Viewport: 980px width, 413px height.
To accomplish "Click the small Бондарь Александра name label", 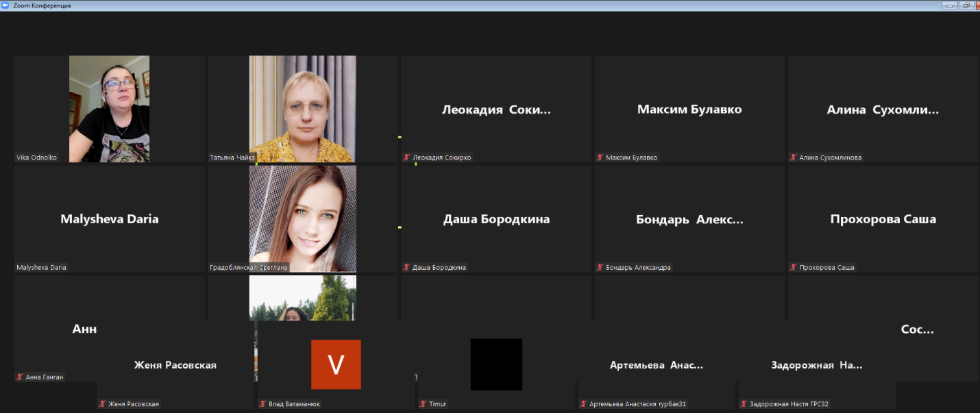I will [x=638, y=267].
